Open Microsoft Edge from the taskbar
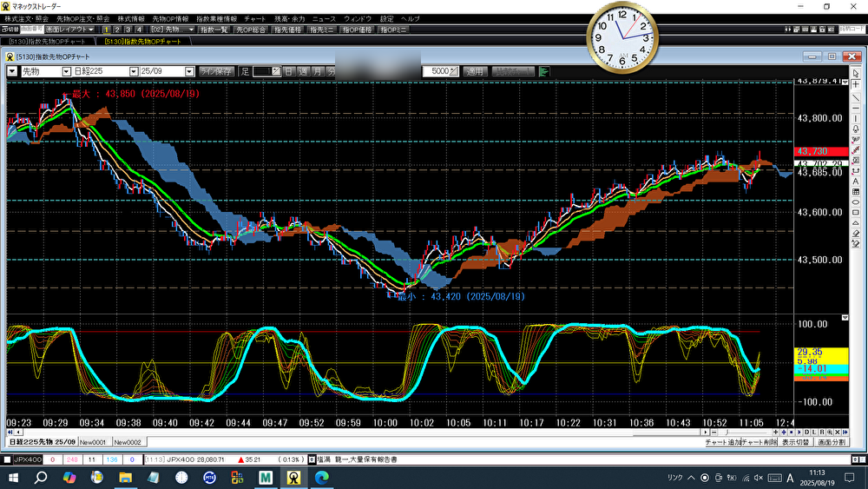 point(322,478)
